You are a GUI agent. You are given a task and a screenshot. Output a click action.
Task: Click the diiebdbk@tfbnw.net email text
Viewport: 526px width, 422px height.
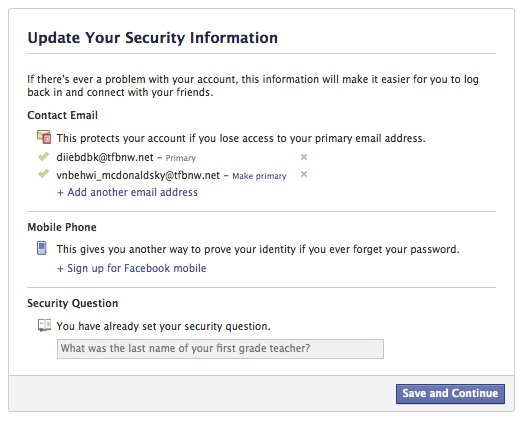105,157
